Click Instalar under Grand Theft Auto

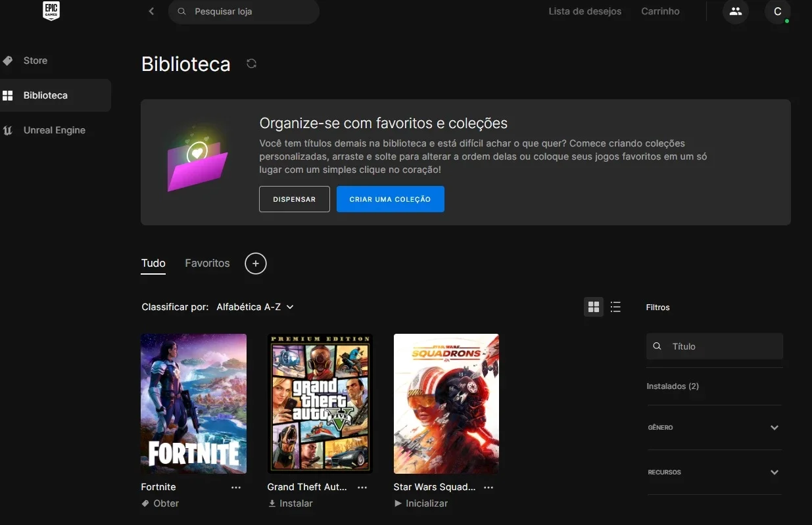pyautogui.click(x=290, y=503)
